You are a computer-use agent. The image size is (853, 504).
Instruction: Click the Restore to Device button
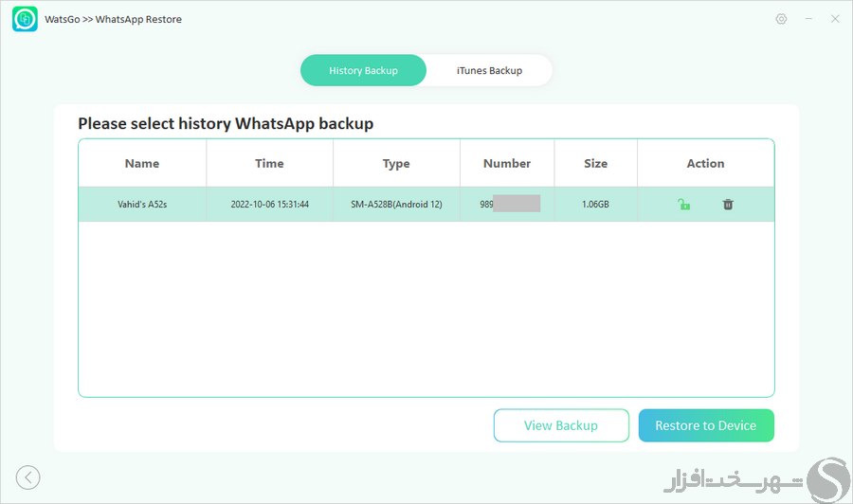pos(706,425)
